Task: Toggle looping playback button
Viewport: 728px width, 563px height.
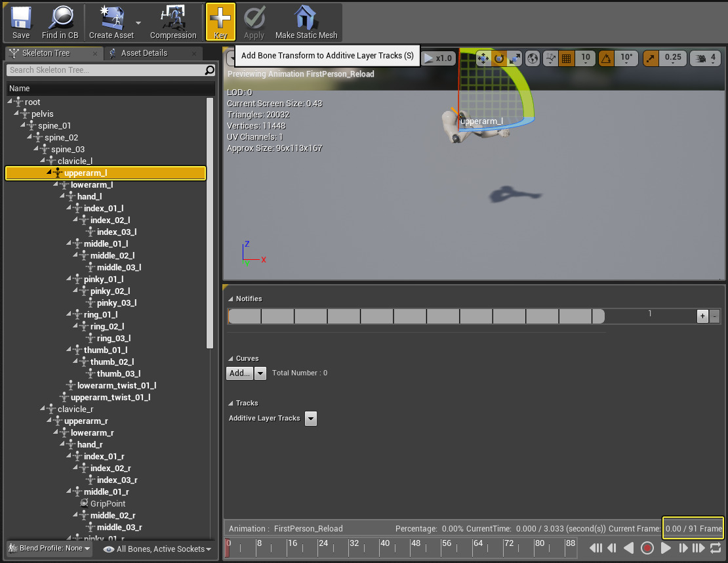Action: [x=715, y=548]
